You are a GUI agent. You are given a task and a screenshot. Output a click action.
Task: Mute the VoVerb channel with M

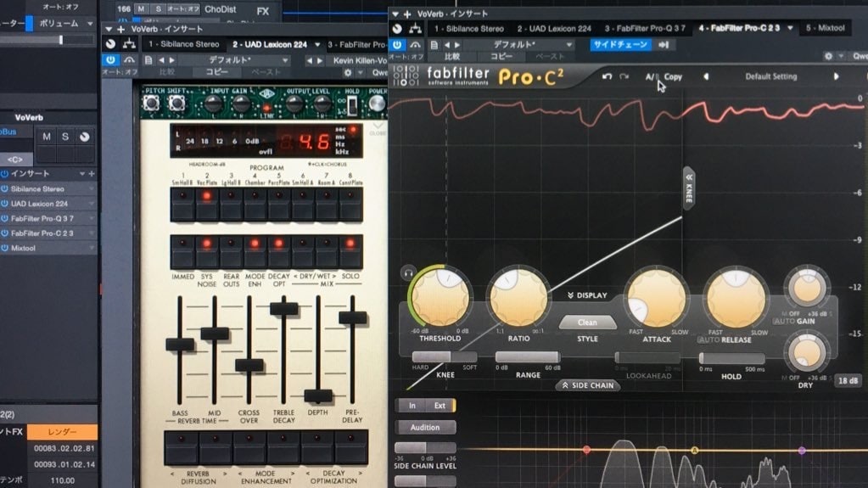click(x=47, y=137)
